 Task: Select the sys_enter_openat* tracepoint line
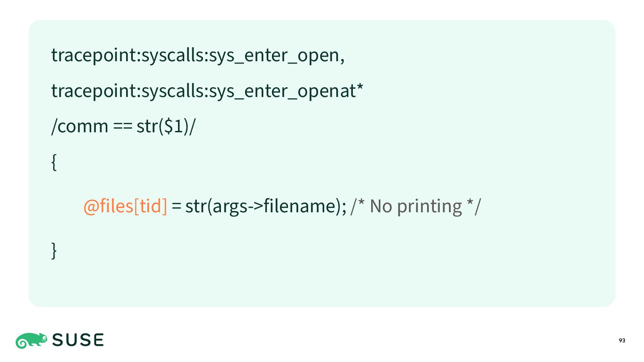207,91
